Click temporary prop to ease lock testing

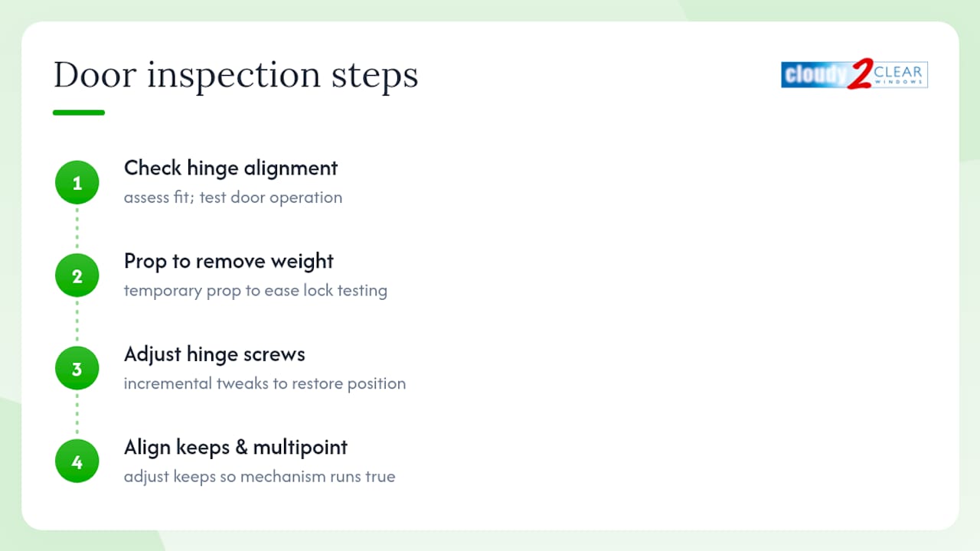(x=256, y=291)
